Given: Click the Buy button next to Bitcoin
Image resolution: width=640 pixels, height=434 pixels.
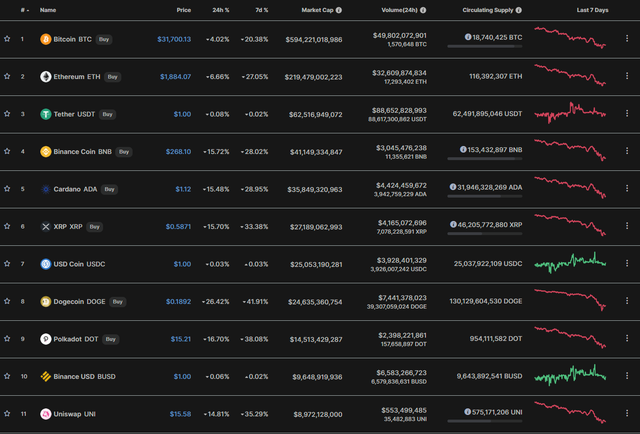Looking at the screenshot, I should (x=104, y=40).
